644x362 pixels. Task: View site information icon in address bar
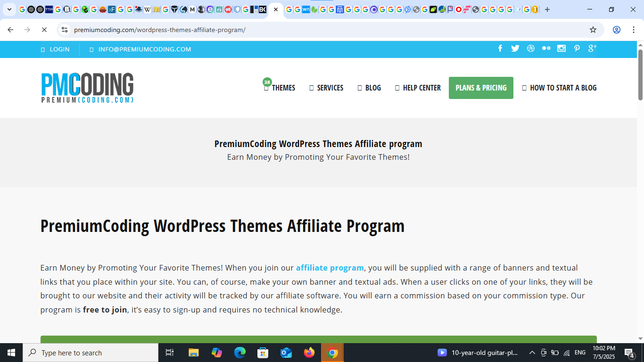coord(65,30)
